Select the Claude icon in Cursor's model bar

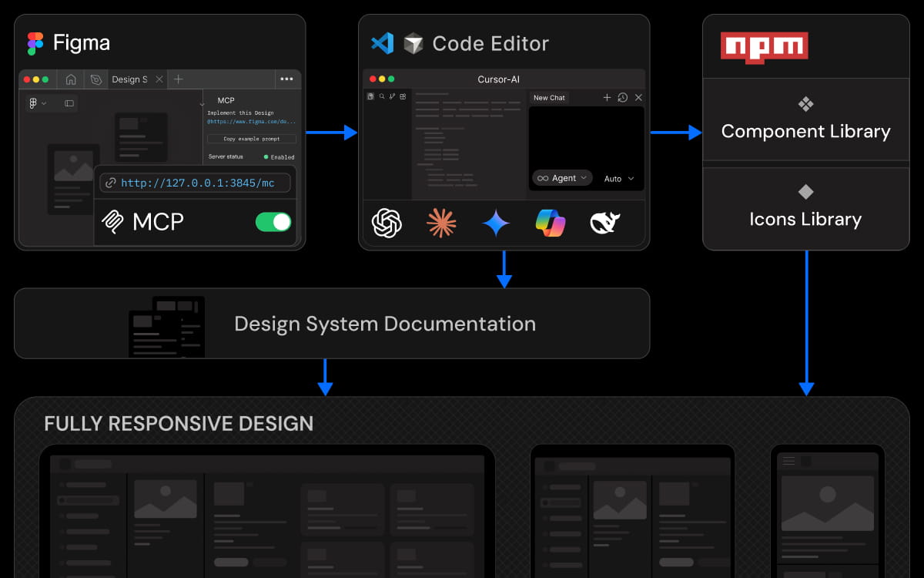point(442,223)
